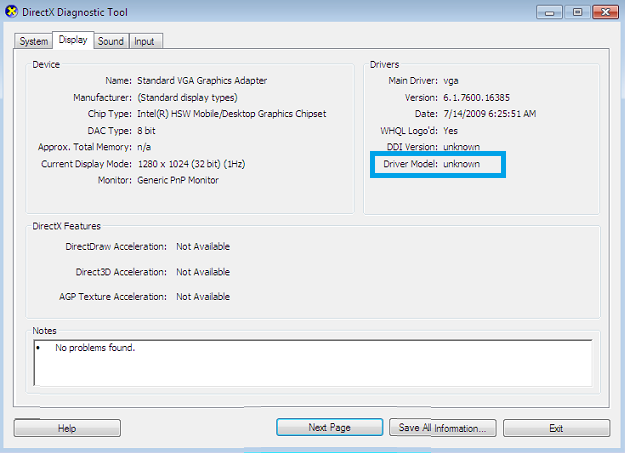Viewport: 625px width, 453px height.
Task: Click the 'Device' group heading
Action: coord(46,65)
